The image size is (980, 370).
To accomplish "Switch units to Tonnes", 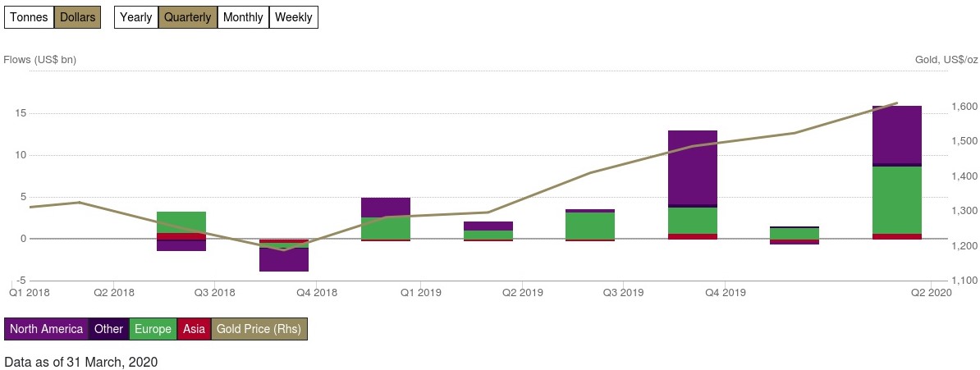I will 29,17.
